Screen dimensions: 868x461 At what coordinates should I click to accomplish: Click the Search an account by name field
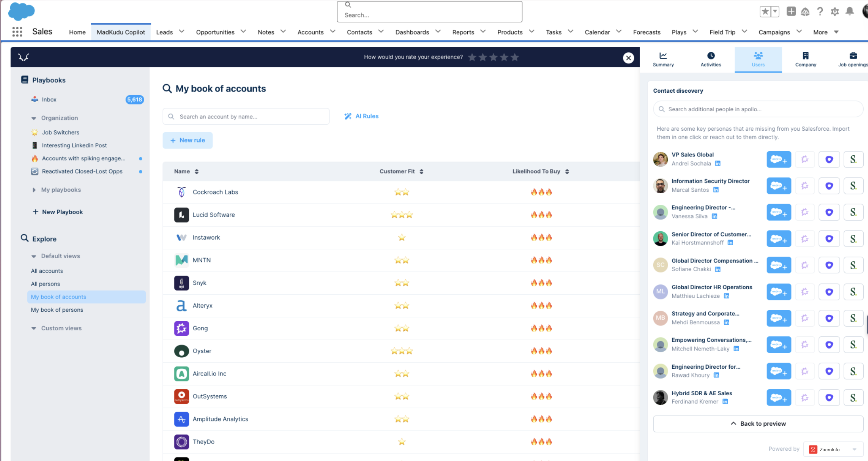[x=246, y=116]
